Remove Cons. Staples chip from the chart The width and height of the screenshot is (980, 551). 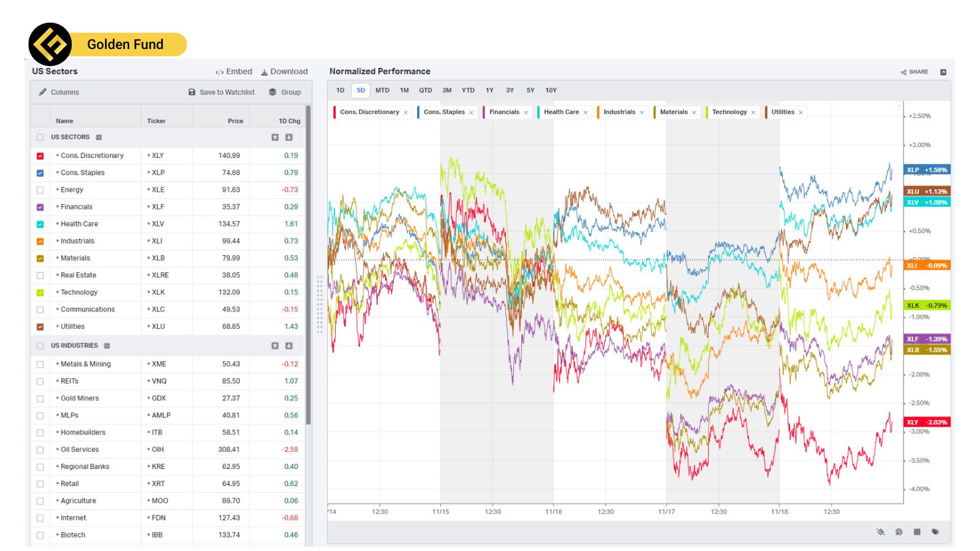point(471,113)
